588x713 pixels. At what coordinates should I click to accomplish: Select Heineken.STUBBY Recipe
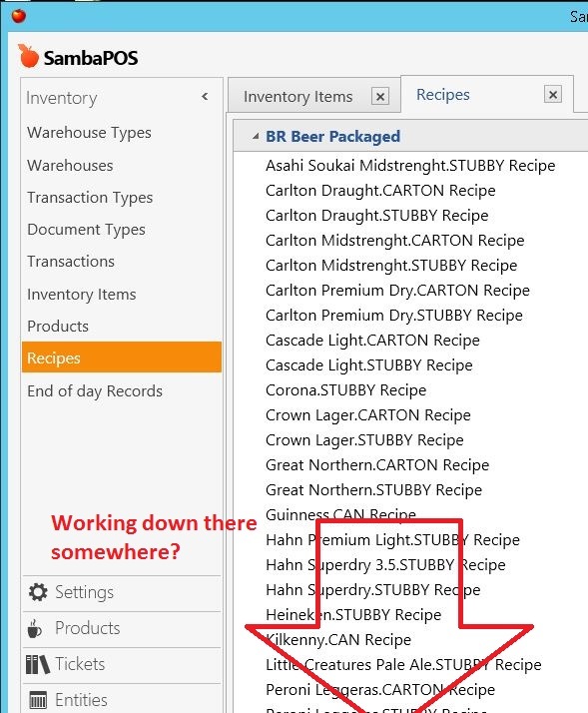(353, 615)
